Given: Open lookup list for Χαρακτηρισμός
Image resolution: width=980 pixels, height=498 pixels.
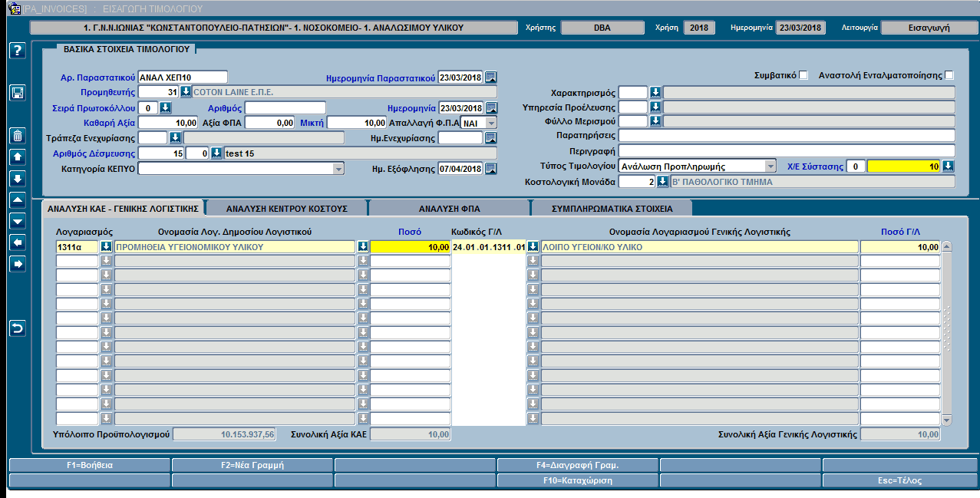Looking at the screenshot, I should pyautogui.click(x=655, y=93).
